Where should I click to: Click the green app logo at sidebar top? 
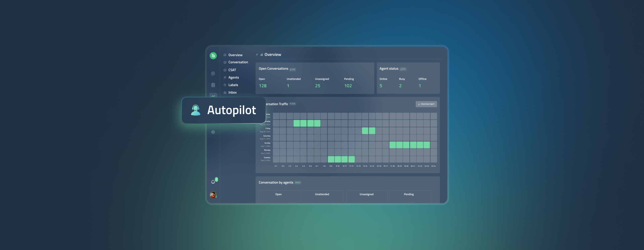click(213, 56)
